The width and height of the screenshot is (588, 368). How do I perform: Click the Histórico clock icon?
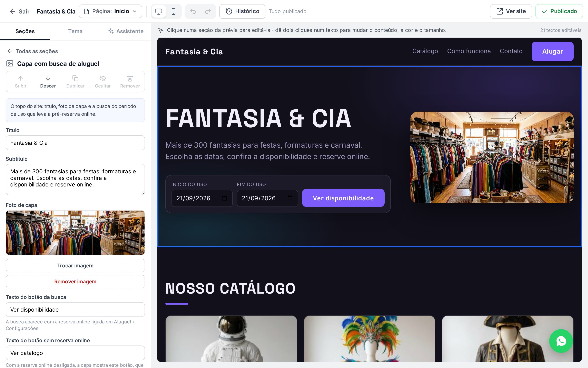(229, 11)
